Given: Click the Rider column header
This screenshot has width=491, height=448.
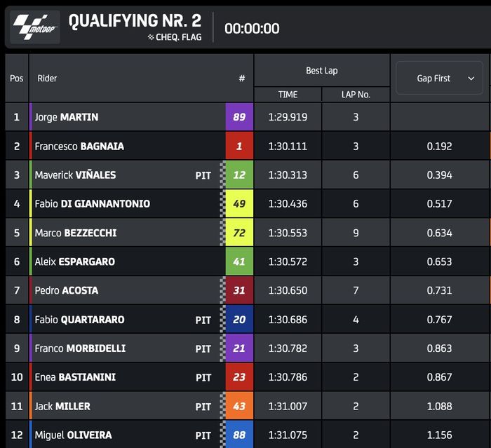Looking at the screenshot, I should click(47, 79).
